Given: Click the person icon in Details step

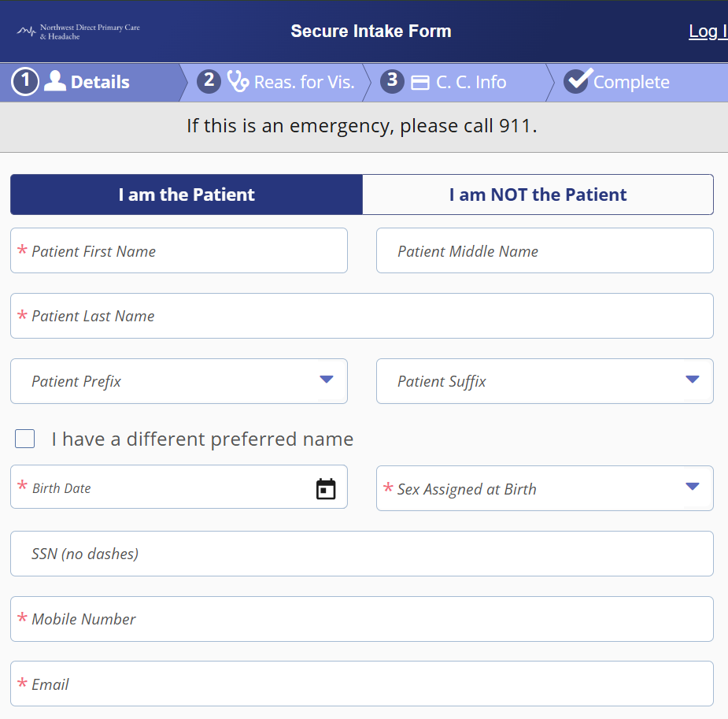Looking at the screenshot, I should coord(54,81).
